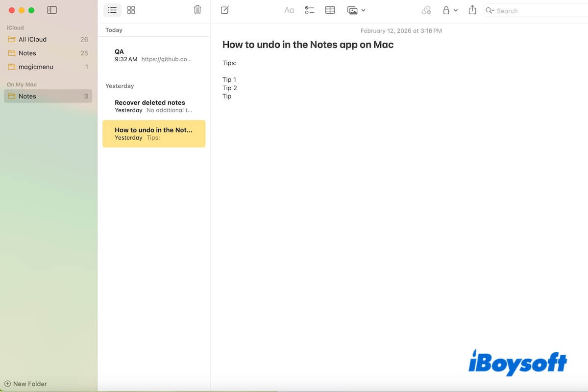
Task: Create a New Folder
Action: pos(26,384)
